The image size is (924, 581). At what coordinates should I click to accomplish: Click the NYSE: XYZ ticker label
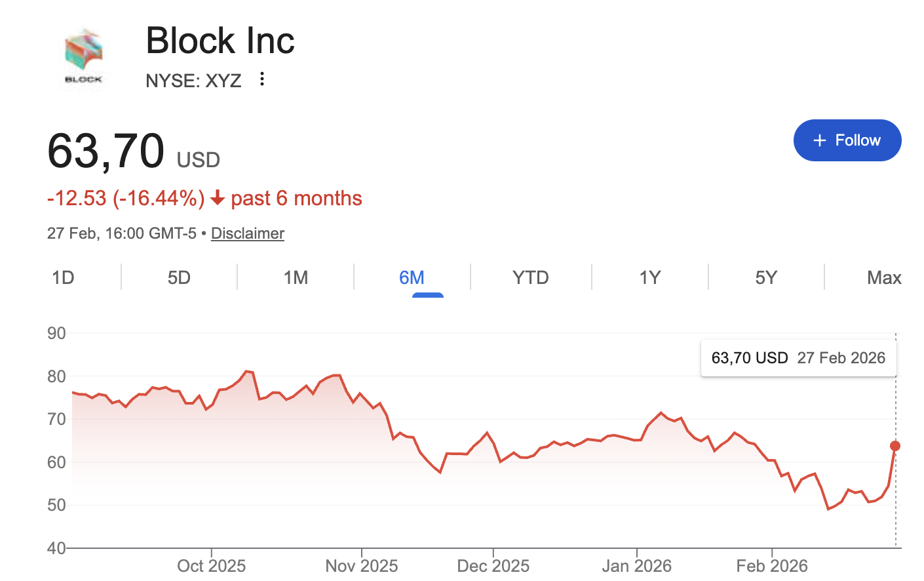[x=193, y=81]
